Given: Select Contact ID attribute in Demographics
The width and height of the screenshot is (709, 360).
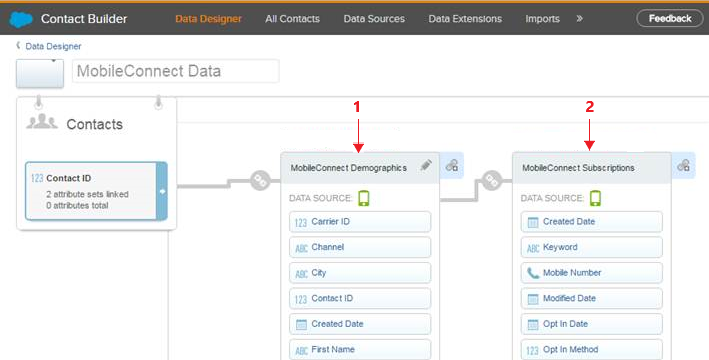Looking at the screenshot, I should tap(360, 298).
